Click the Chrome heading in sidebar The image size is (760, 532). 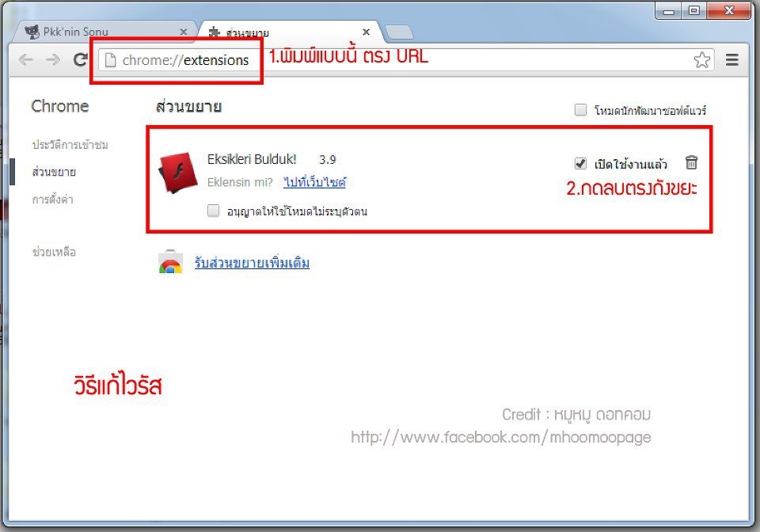point(60,106)
